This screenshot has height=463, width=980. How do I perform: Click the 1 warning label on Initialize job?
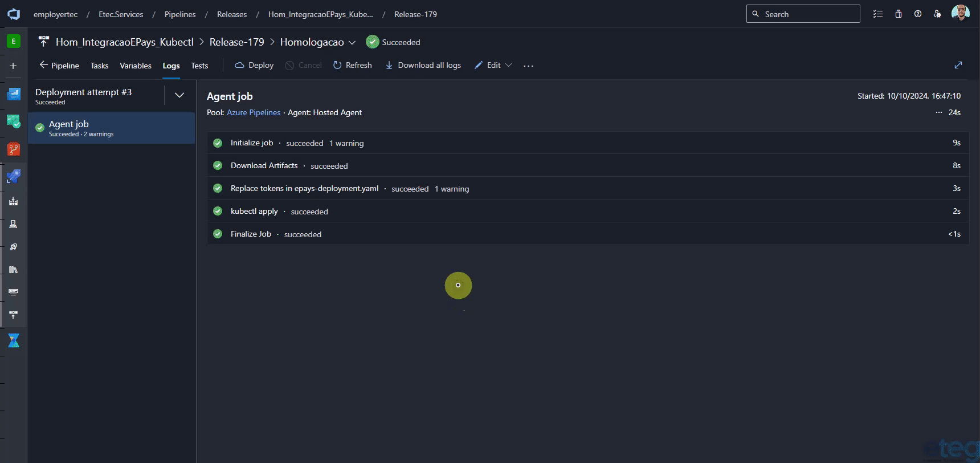click(346, 143)
